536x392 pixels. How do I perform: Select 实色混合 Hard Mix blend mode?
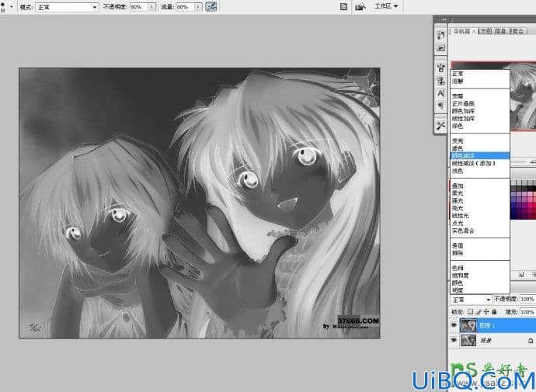480,231
